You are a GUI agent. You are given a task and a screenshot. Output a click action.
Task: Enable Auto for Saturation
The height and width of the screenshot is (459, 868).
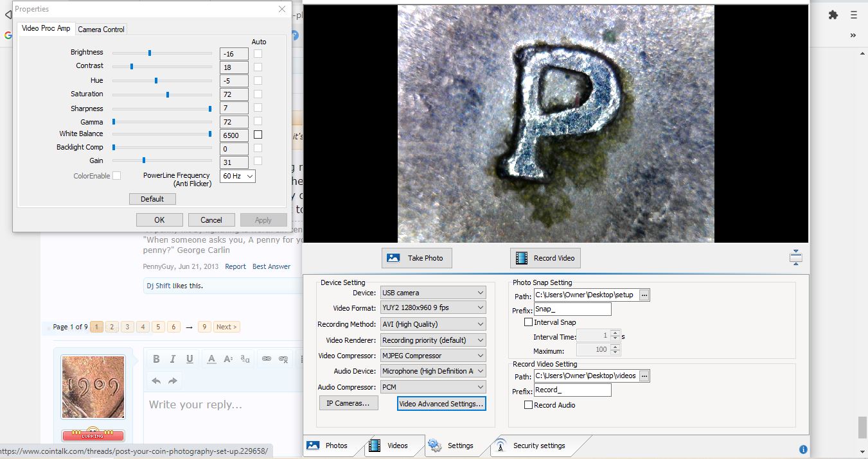pos(258,94)
